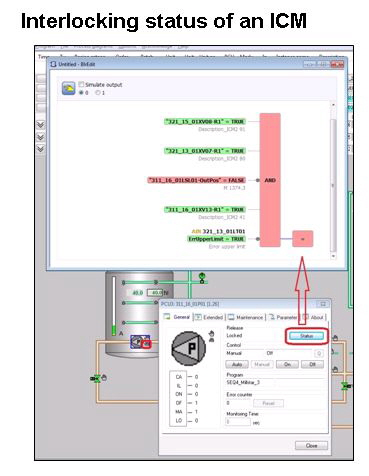The width and height of the screenshot is (369, 476).
Task: Click the large pump symbol in faceplate
Action: pos(189,348)
